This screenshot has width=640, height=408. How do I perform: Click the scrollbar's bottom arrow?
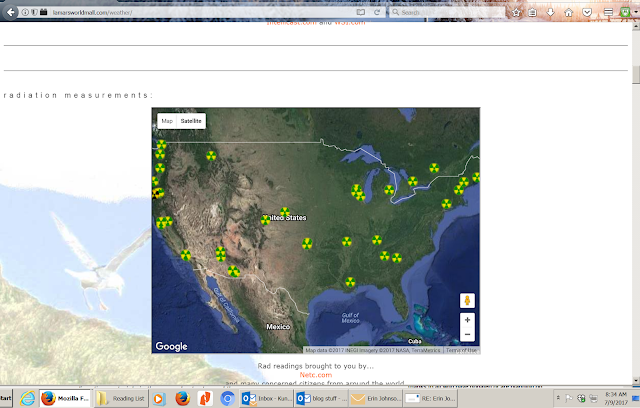point(636,380)
